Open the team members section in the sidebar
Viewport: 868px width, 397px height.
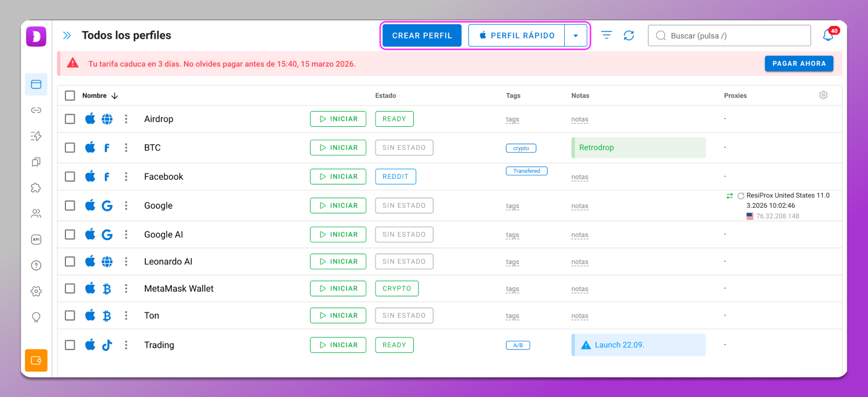36,213
